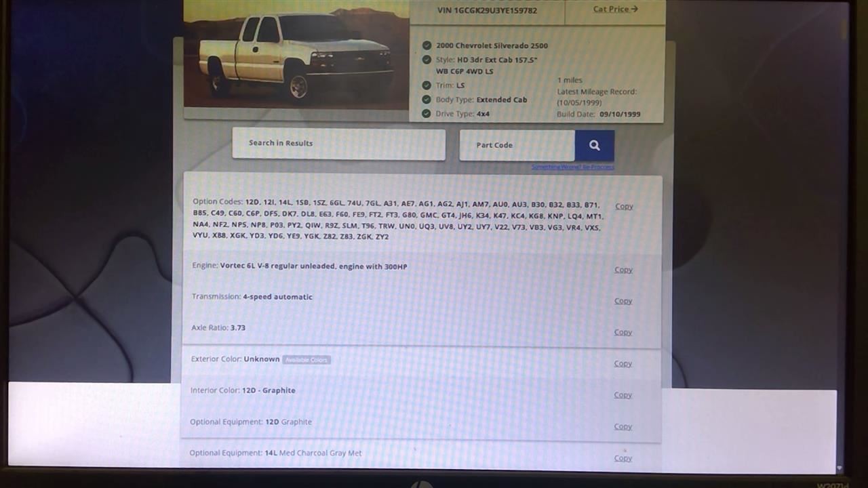Viewport: 868px width, 488px height.
Task: Copy the 12D Graphite optional equipment
Action: point(623,426)
